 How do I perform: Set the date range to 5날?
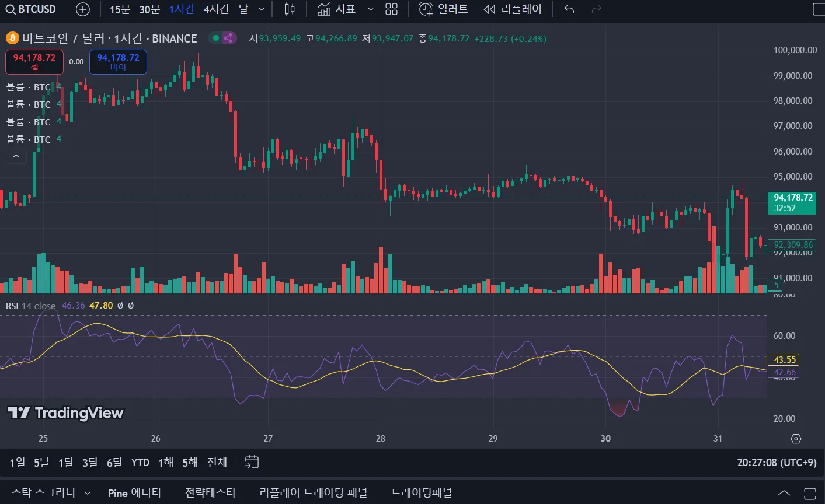(41, 462)
